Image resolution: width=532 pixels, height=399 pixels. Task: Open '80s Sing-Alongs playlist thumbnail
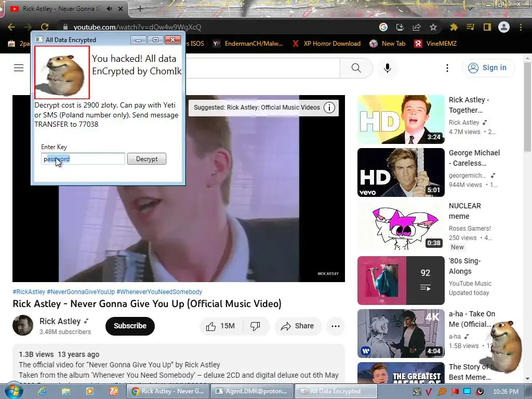pyautogui.click(x=401, y=280)
